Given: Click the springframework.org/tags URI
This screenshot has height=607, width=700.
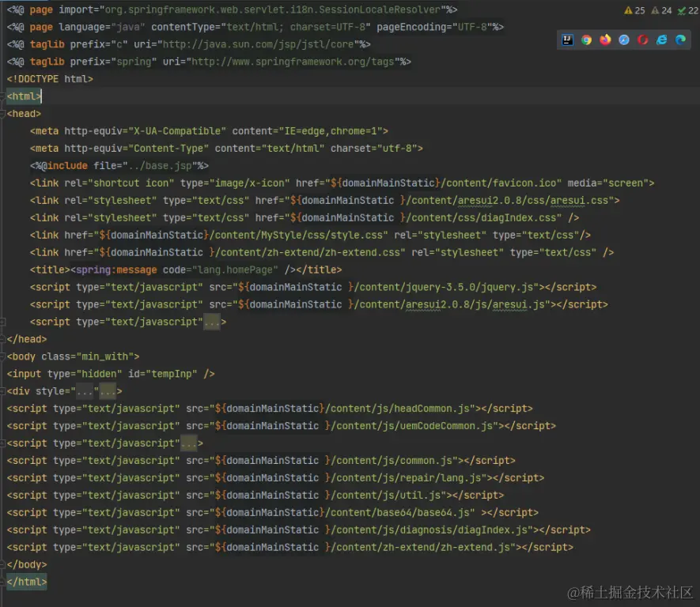Looking at the screenshot, I should (x=293, y=62).
